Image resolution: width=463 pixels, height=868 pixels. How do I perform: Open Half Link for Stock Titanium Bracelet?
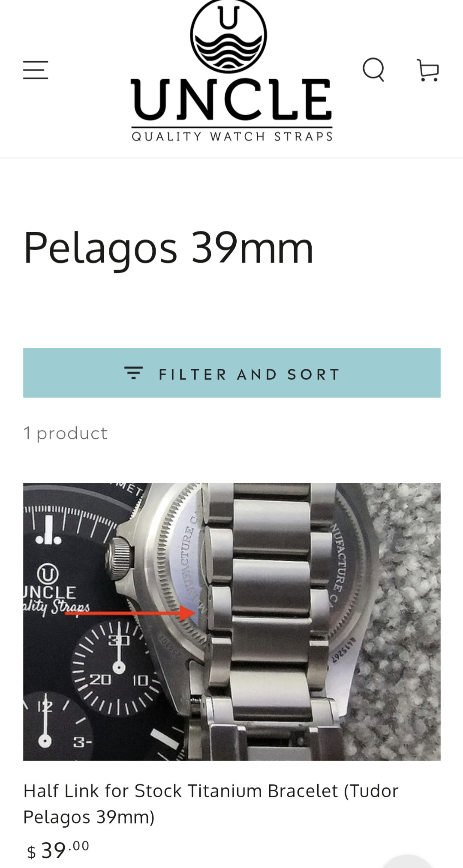tap(211, 804)
